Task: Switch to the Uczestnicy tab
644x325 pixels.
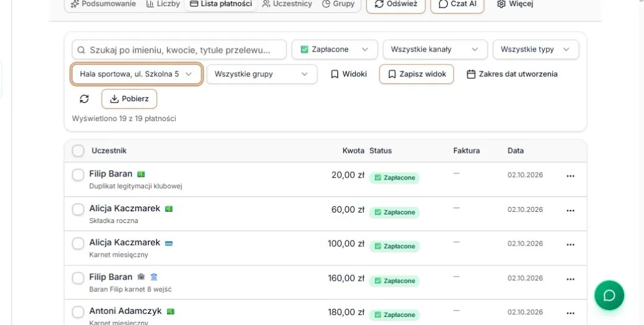Action: pos(288,4)
